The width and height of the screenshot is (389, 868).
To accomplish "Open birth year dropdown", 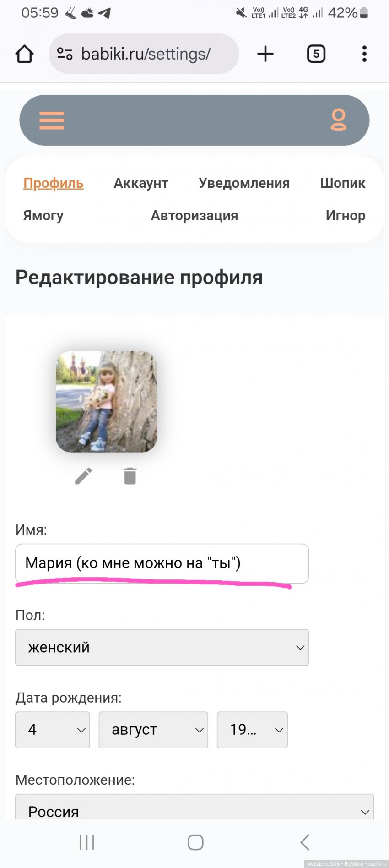I will tap(252, 730).
